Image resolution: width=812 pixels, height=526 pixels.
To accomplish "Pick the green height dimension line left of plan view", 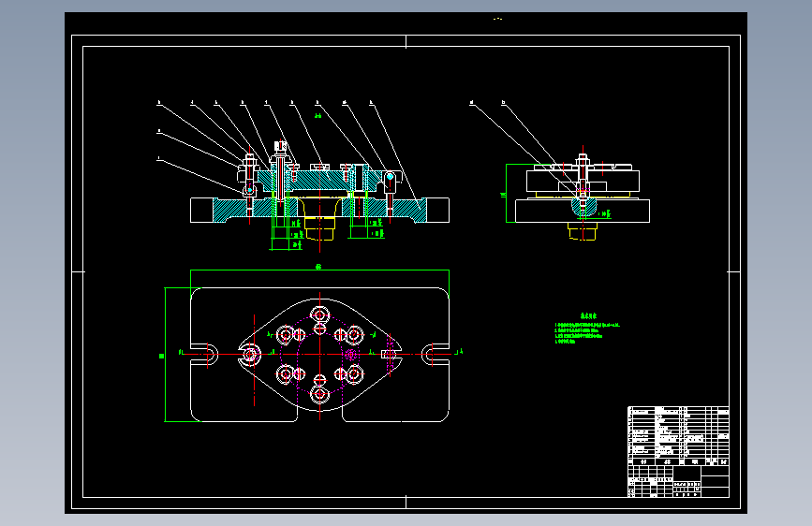I will (x=165, y=355).
